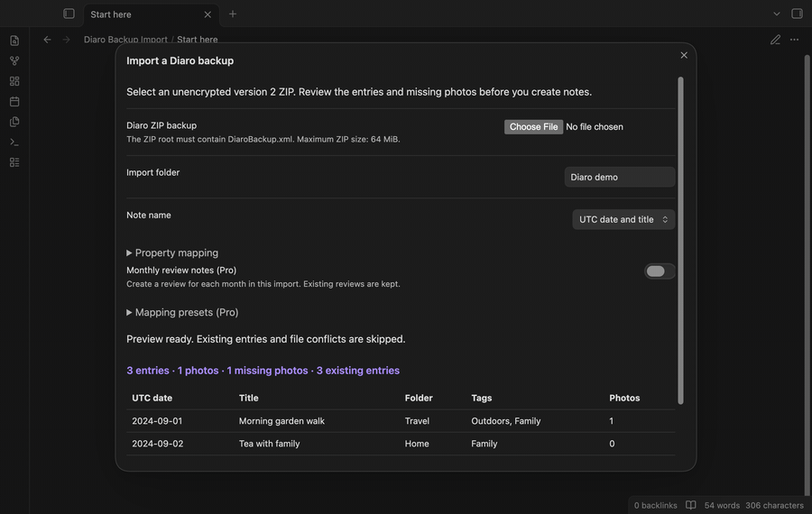Screen dimensions: 812x514
Task: Click the UTC date column header
Action: 152,398
